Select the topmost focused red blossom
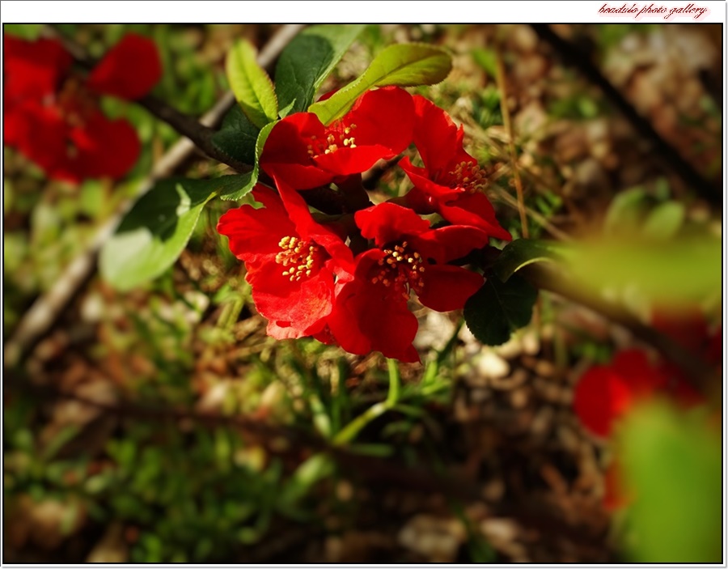This screenshot has height=569, width=728. (x=340, y=139)
